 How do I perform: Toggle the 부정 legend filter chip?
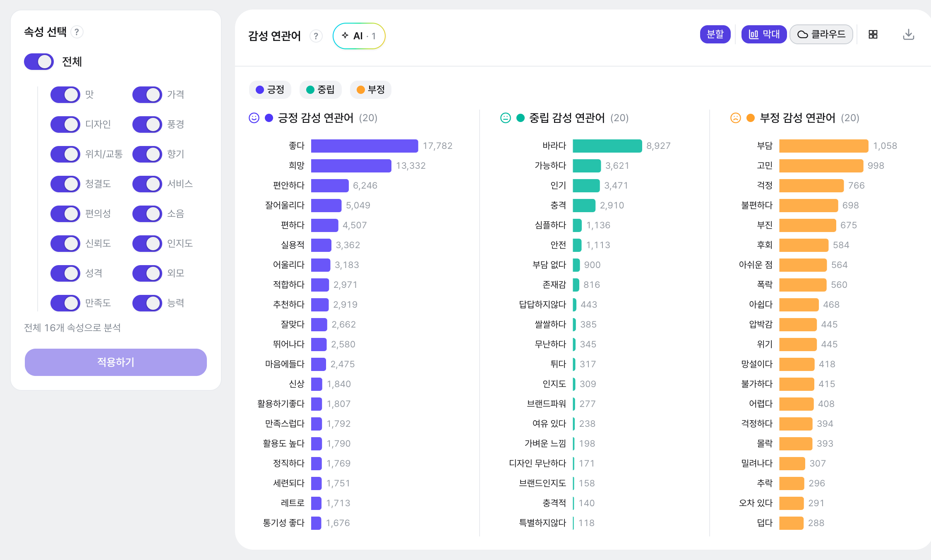(371, 90)
